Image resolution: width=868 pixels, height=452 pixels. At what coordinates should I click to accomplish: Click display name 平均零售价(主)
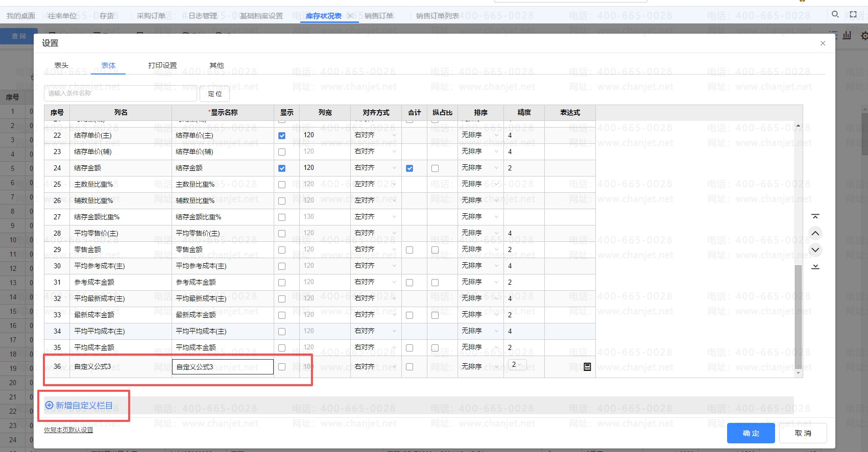(x=198, y=234)
